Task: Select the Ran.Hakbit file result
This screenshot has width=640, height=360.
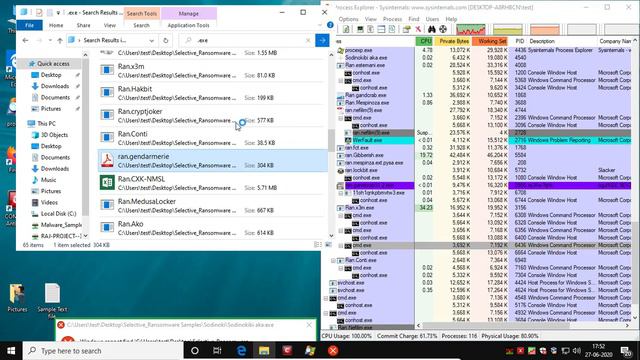Action: (212, 93)
